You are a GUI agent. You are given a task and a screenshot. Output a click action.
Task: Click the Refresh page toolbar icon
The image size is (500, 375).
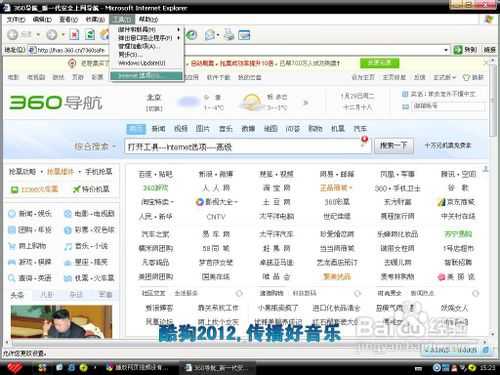pos(90,35)
